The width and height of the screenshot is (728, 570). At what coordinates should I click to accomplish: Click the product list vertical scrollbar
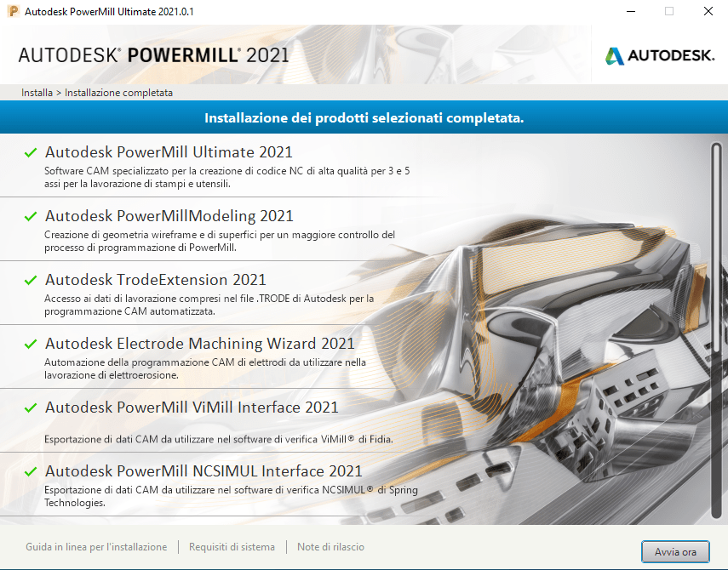pos(716,329)
